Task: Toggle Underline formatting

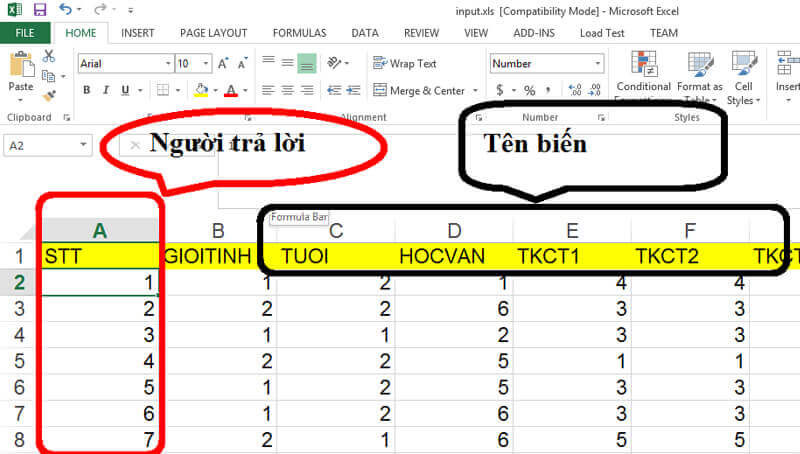Action: [125, 90]
